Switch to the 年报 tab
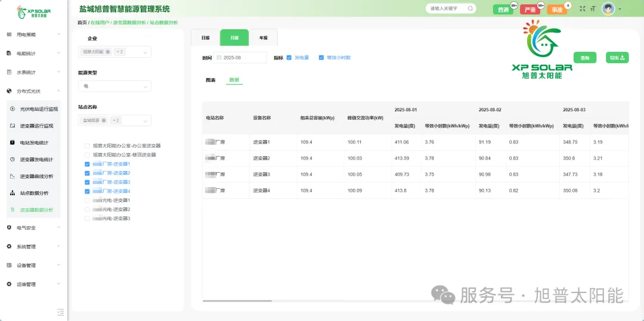Screen dimensions: 644x321 point(264,38)
